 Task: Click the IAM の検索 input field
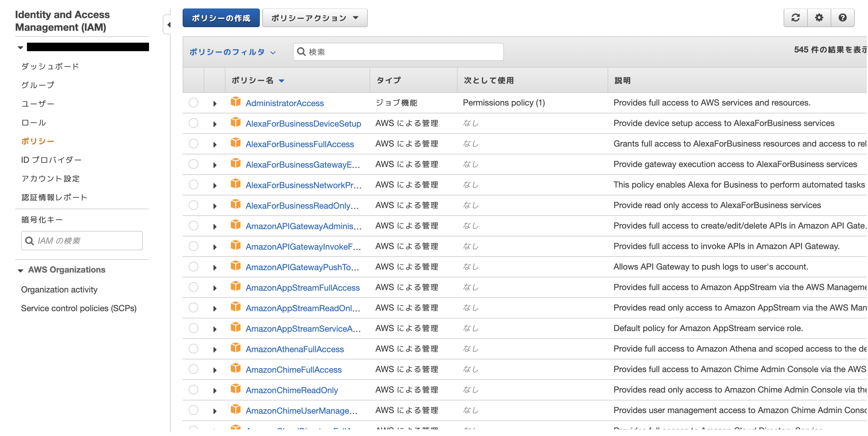(82, 241)
